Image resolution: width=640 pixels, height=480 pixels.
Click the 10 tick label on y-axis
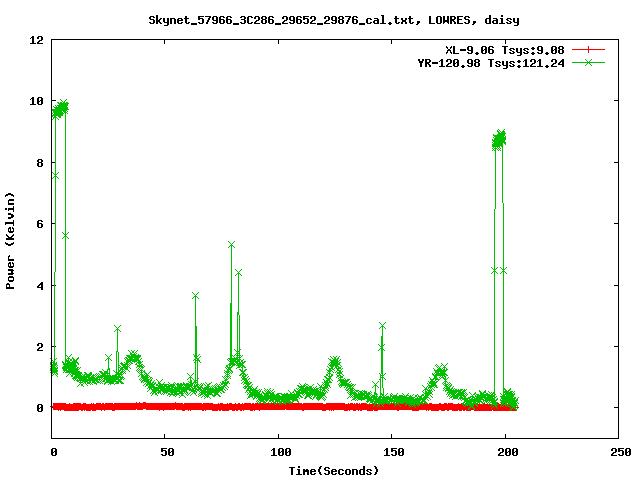click(36, 101)
